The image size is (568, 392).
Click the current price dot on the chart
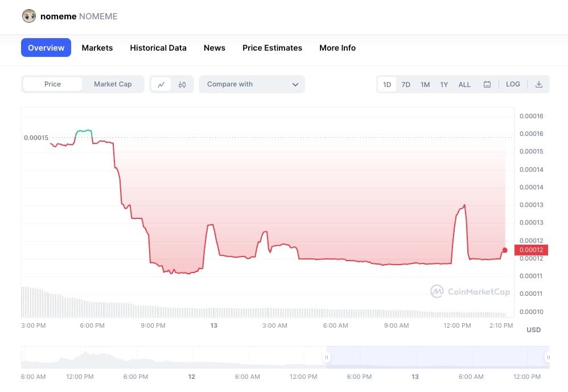(x=505, y=250)
